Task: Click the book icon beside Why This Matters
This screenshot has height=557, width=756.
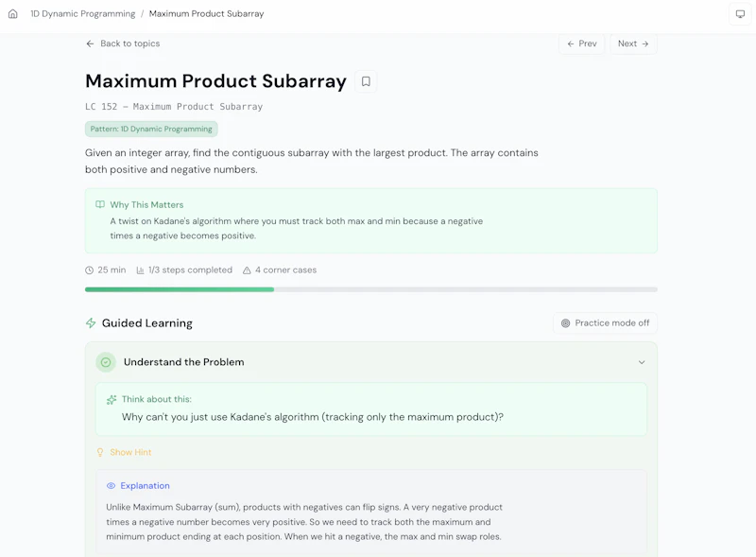Action: tap(100, 204)
